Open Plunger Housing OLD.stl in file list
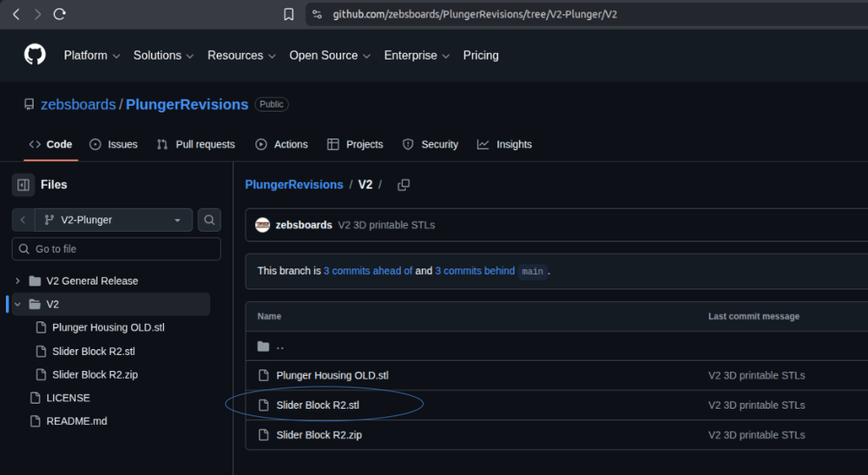The width and height of the screenshot is (868, 475). [x=332, y=375]
